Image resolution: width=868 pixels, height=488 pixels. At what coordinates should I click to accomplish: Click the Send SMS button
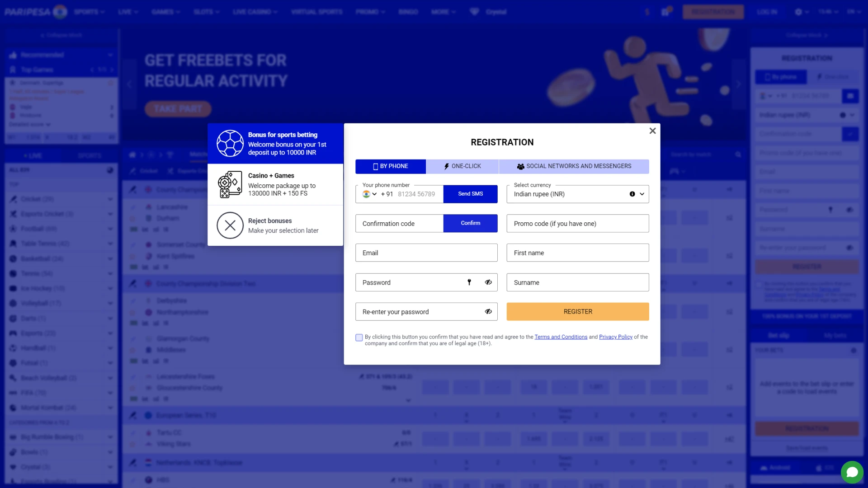point(470,194)
